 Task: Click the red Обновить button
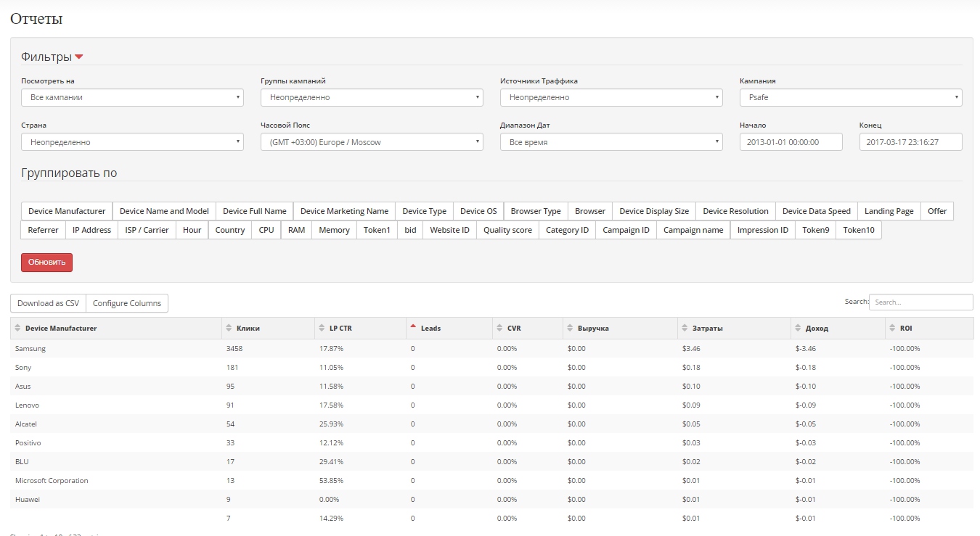(46, 263)
